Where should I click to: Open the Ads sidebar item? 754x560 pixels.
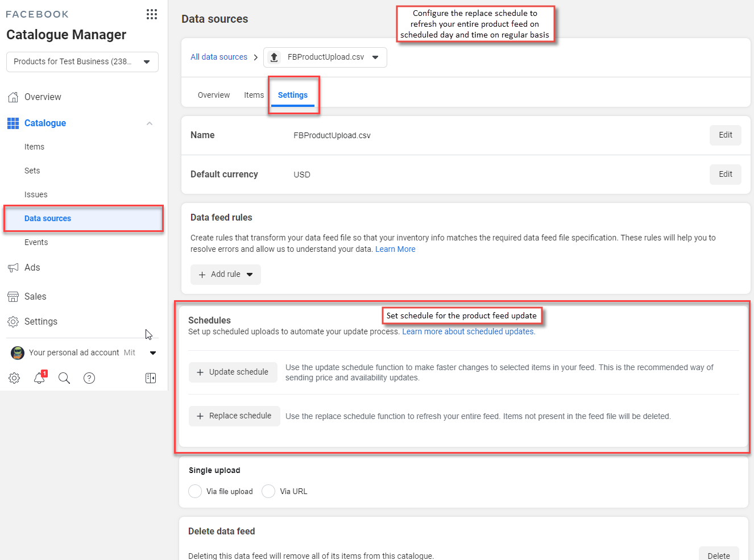(x=32, y=268)
